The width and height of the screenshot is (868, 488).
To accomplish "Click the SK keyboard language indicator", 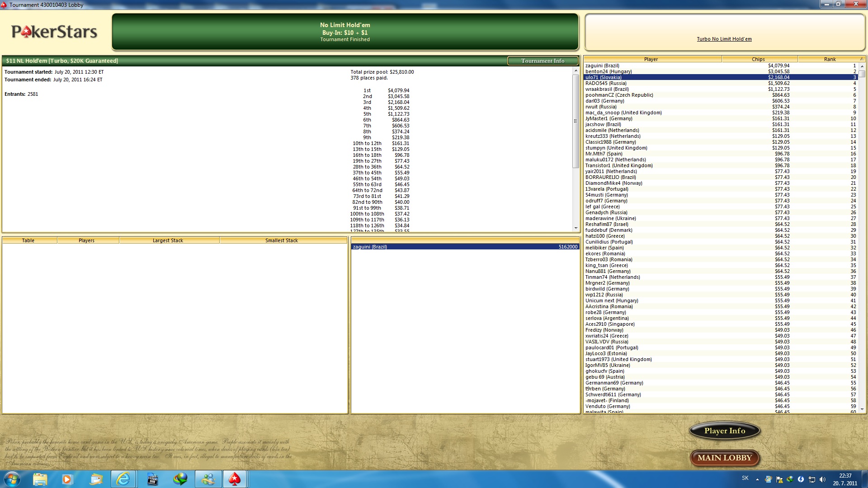I will 745,478.
